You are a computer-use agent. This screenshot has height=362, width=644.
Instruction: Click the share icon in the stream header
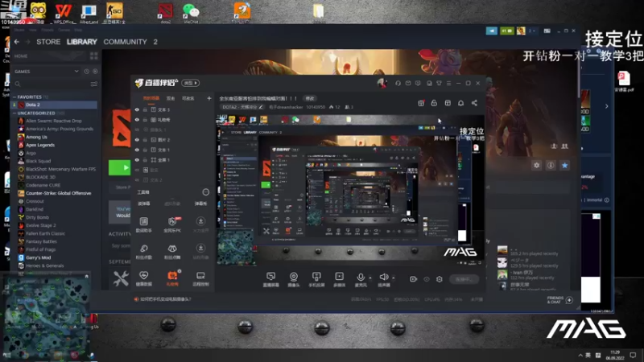pos(474,103)
